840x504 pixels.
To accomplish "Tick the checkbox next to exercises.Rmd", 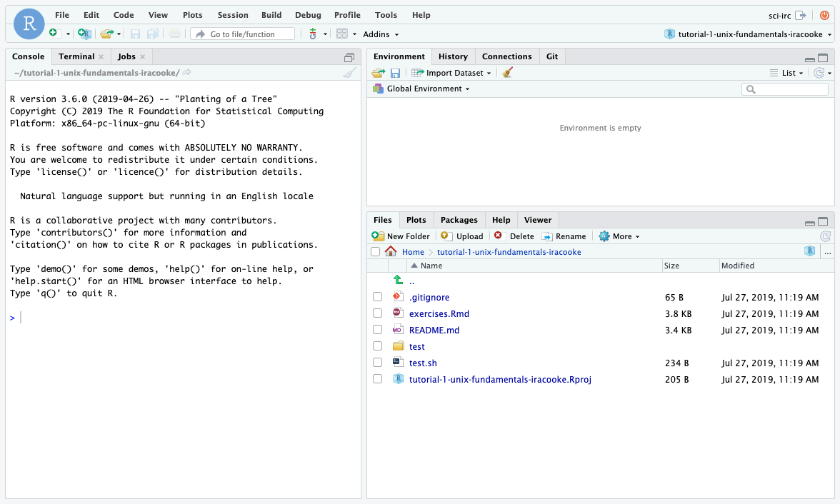I will [377, 313].
